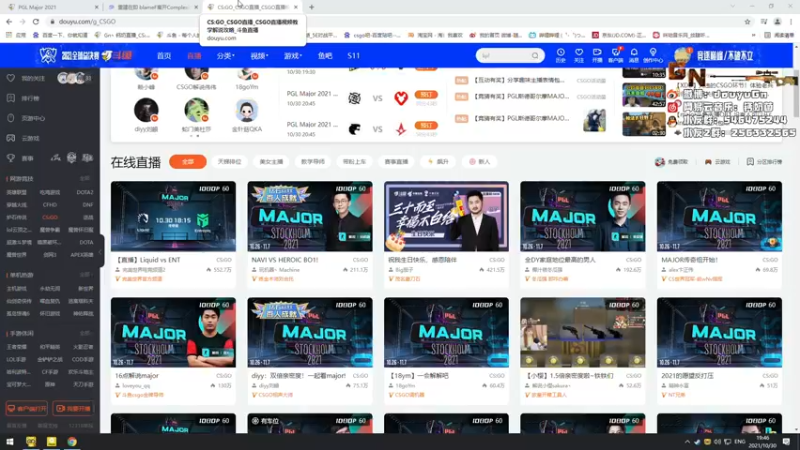The height and width of the screenshot is (450, 800).
Task: Open the 16点解说major stream title
Action: tap(137, 376)
